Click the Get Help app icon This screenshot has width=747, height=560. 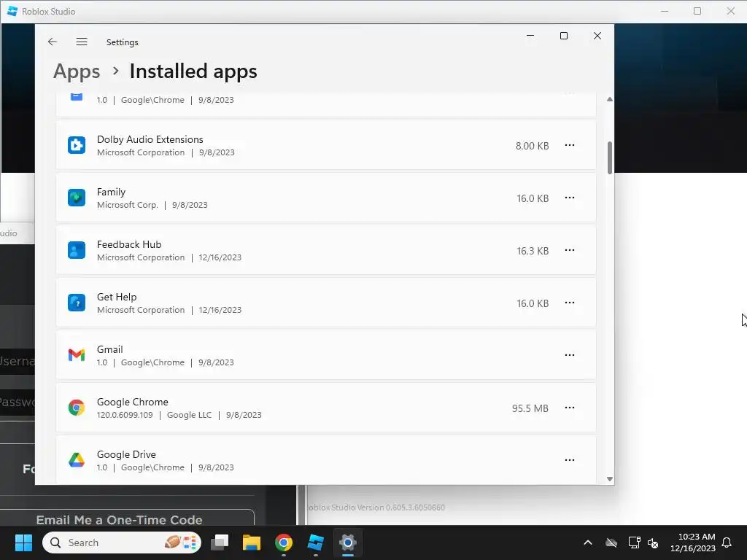click(76, 303)
